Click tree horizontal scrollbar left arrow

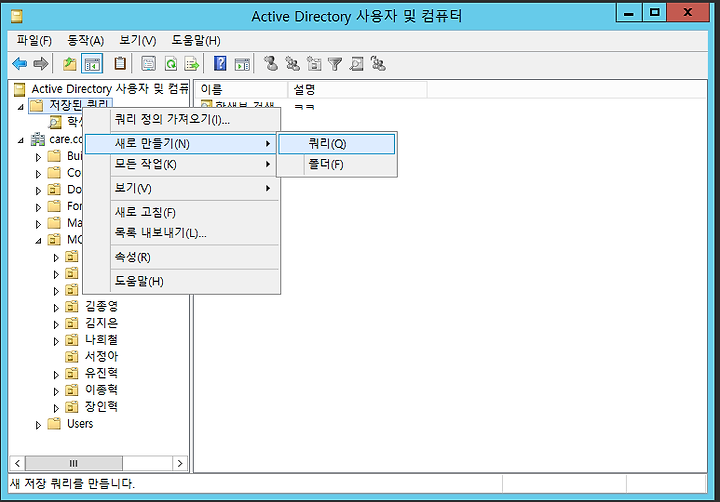tap(17, 463)
